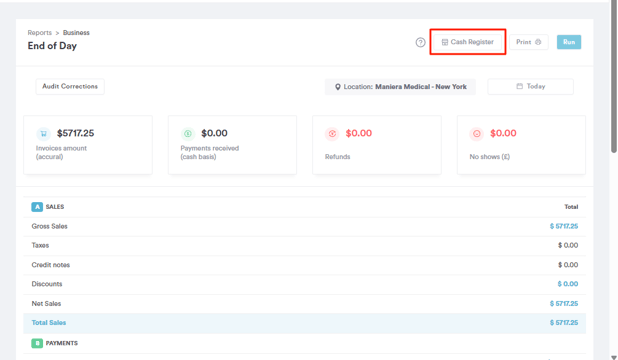Viewport: 618px width, 360px height.
Task: Open the Net Sales $ 5717.25 amount
Action: pyautogui.click(x=564, y=304)
